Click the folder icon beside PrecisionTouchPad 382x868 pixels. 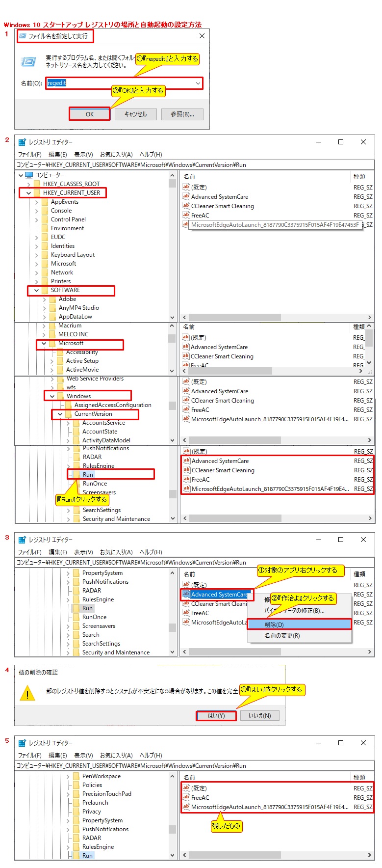(x=76, y=794)
